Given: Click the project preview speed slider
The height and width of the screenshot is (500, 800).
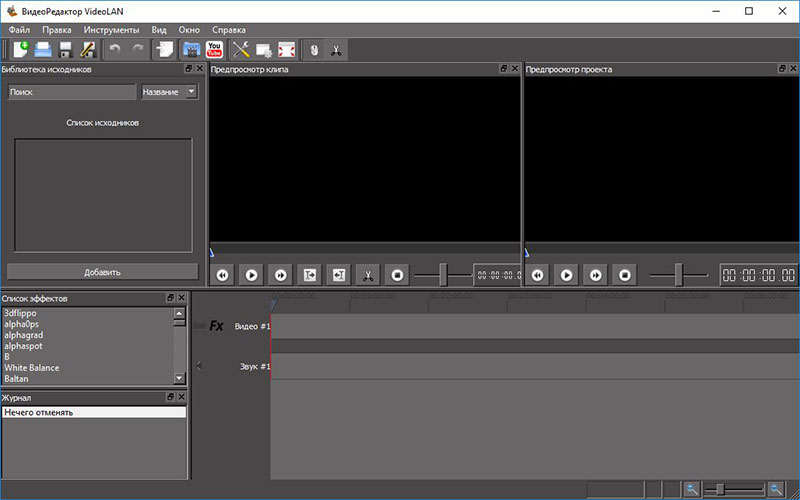Looking at the screenshot, I should click(x=679, y=275).
